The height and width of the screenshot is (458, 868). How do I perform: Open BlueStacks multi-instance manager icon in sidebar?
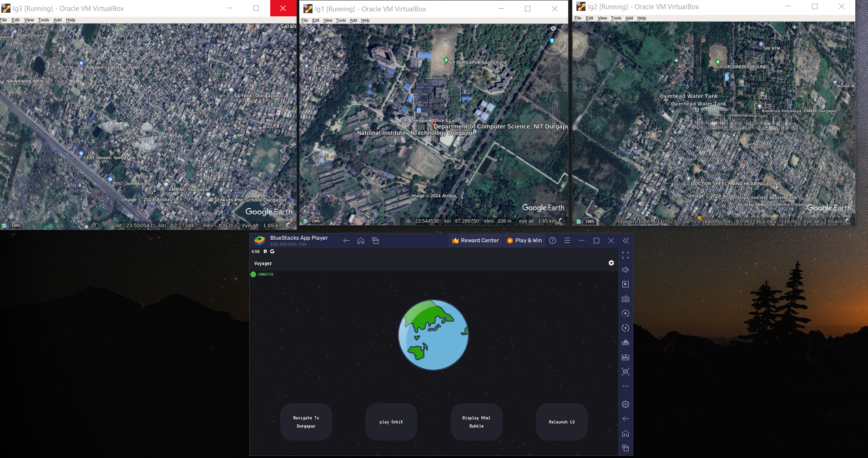click(x=626, y=342)
